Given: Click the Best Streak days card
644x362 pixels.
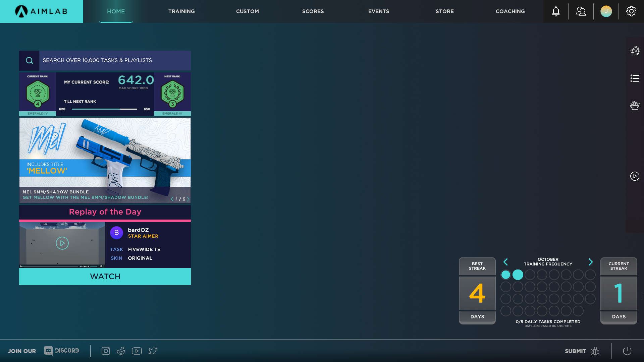Looking at the screenshot, I should (x=477, y=291).
